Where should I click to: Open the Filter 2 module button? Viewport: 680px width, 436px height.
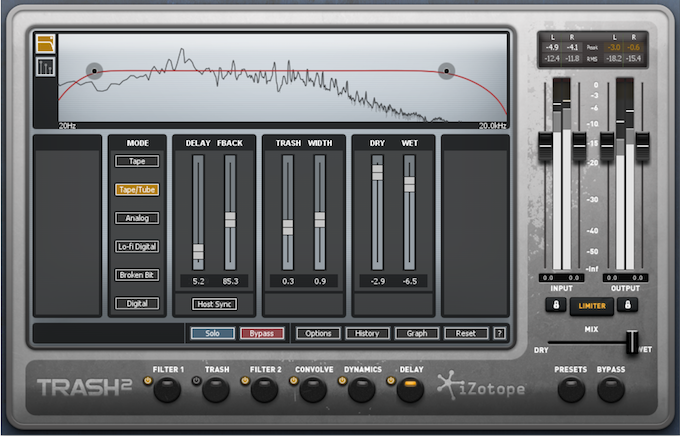265,390
